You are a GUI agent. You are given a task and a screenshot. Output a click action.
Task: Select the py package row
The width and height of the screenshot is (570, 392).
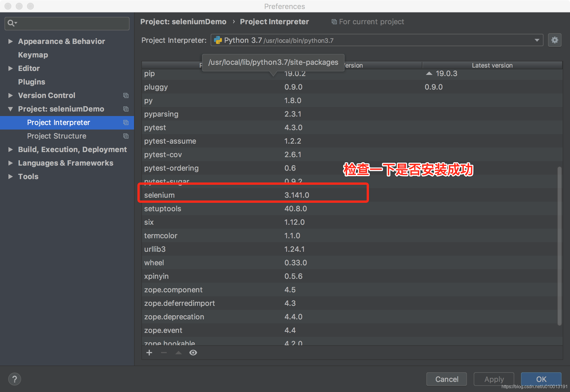(352, 101)
